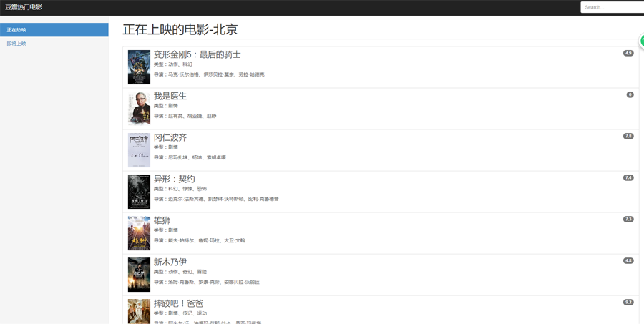Click the 类型：剧情 line under 雄狮
This screenshot has width=644, height=324.
[166, 230]
